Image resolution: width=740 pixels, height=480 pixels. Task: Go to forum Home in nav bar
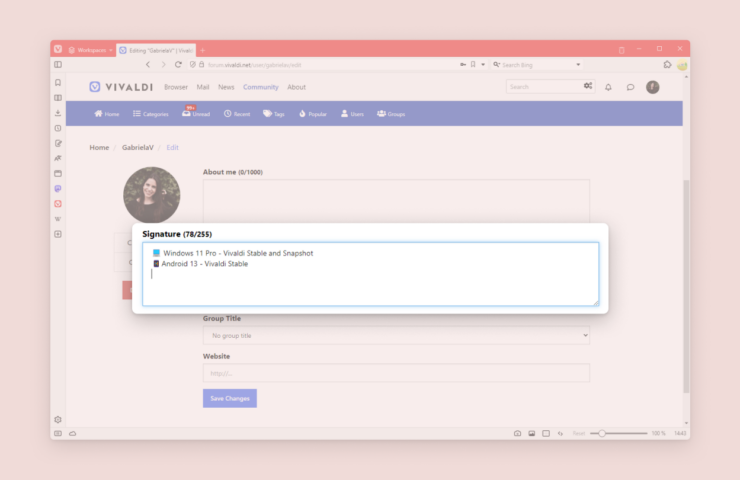(107, 114)
